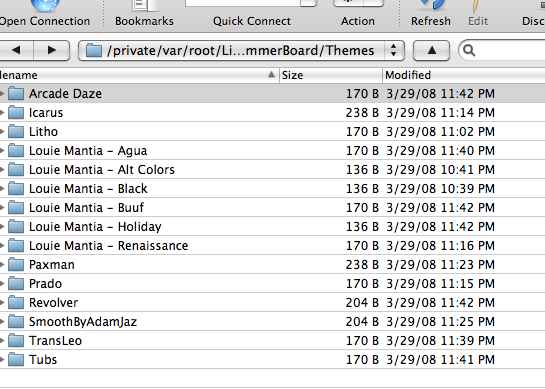Click the 11:39 PM modified date
This screenshot has height=389, width=545.
tap(440, 340)
